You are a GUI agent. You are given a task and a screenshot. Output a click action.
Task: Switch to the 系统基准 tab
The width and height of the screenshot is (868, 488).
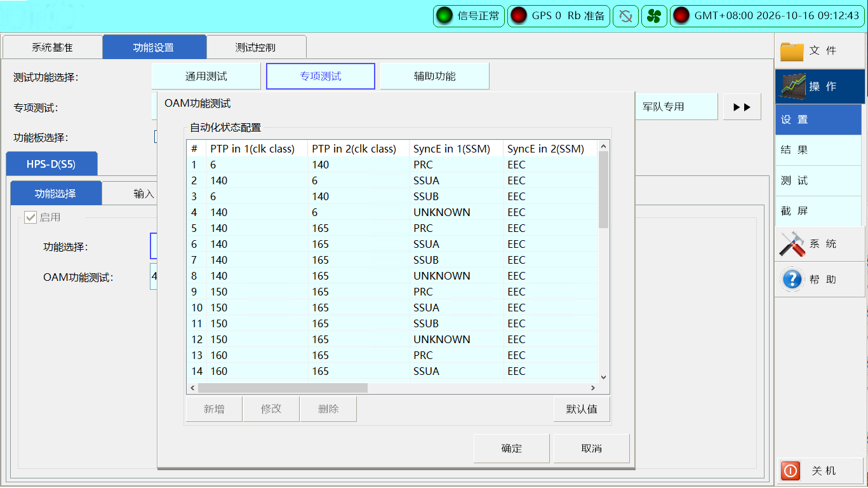(52, 47)
